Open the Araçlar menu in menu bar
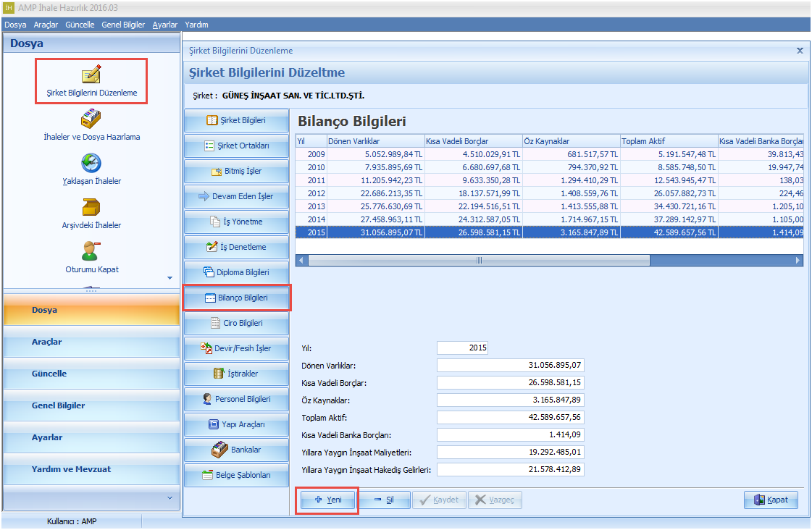The image size is (812, 530). (46, 25)
